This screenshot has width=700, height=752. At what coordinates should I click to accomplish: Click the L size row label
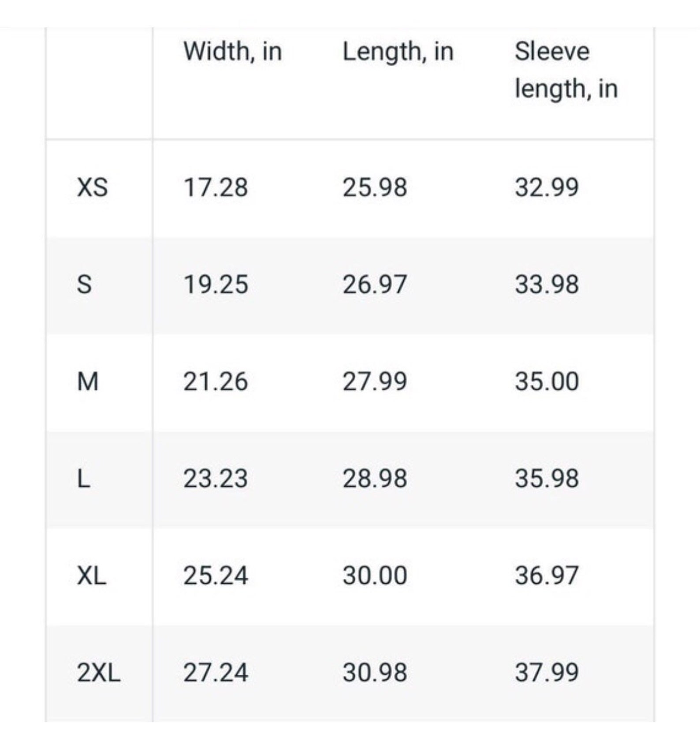pos(84,479)
